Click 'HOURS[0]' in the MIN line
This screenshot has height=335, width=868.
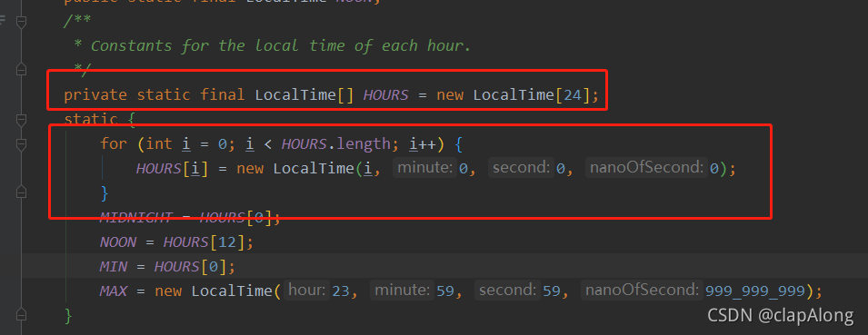(191, 266)
